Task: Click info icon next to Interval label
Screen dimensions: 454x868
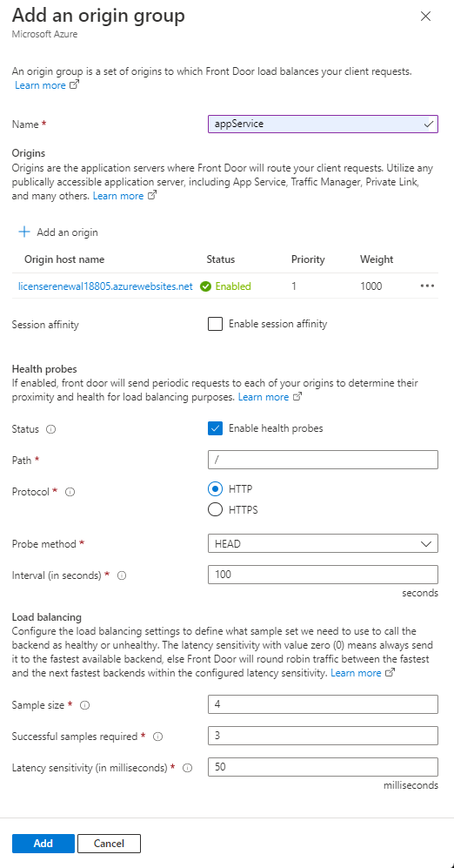Action: (123, 575)
